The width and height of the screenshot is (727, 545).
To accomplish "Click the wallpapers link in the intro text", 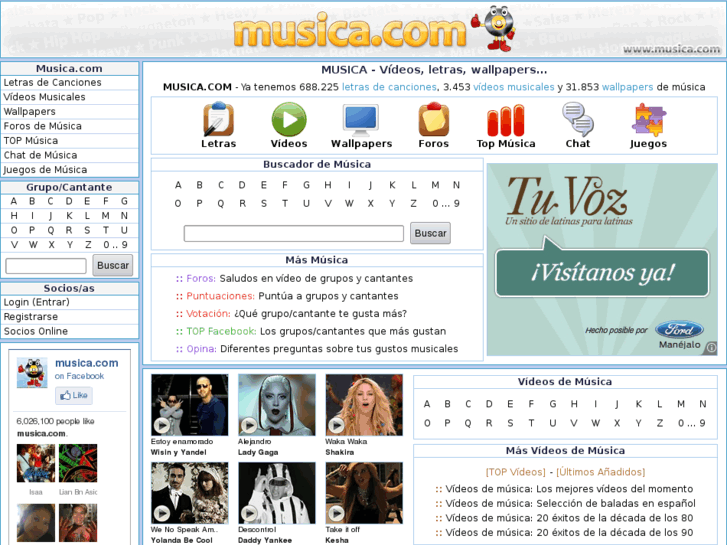I will pyautogui.click(x=627, y=87).
